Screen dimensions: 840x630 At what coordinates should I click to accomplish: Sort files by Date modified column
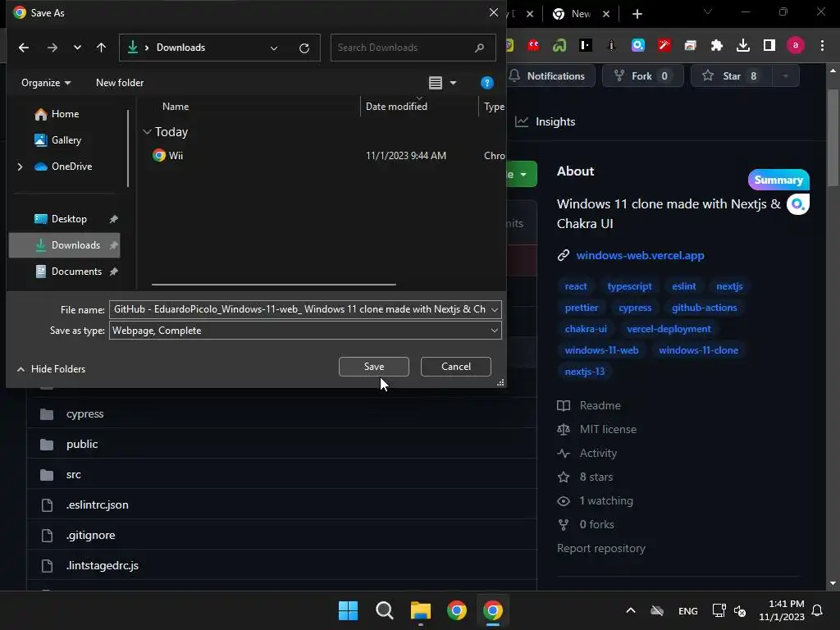point(396,106)
